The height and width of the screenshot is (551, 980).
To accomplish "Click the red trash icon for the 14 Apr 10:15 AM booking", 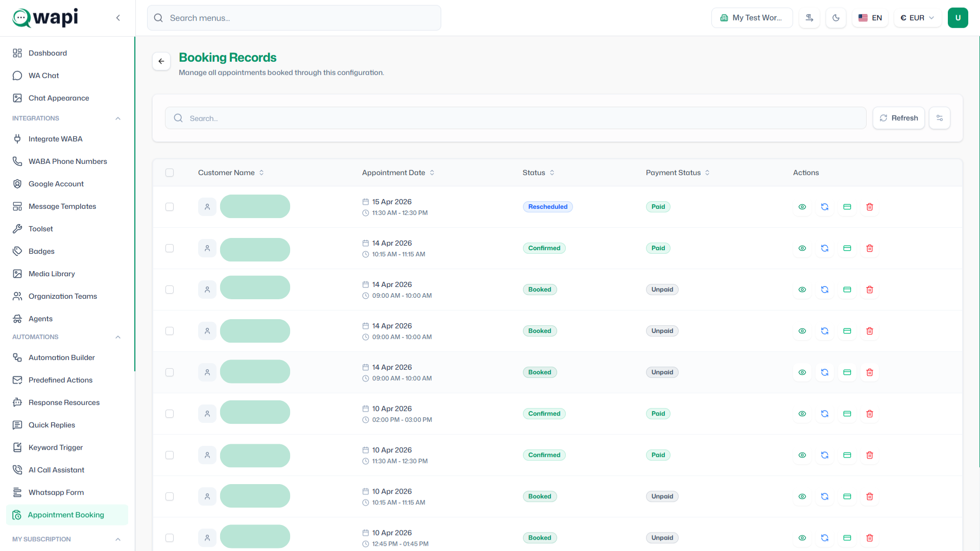I will pos(870,248).
